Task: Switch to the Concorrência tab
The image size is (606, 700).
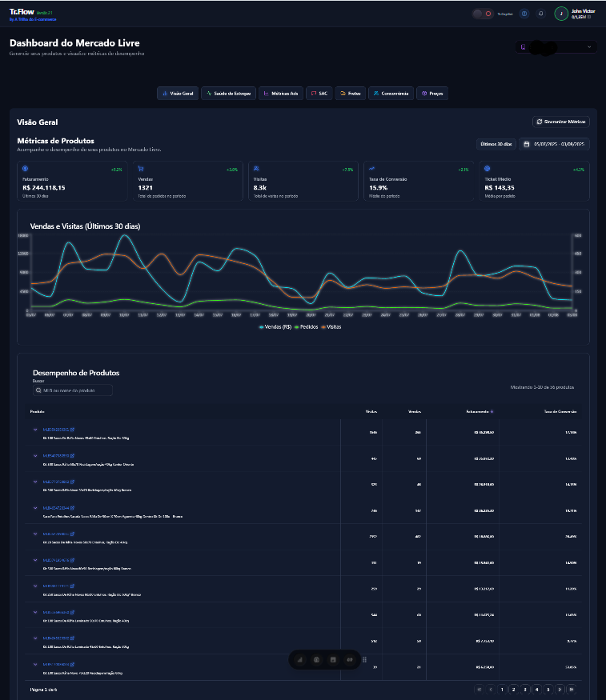Action: coord(391,94)
